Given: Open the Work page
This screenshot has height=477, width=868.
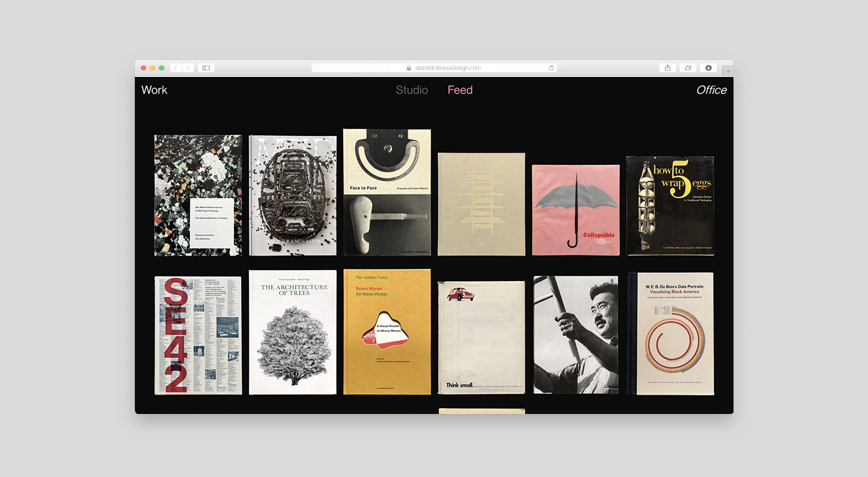Looking at the screenshot, I should (x=155, y=90).
